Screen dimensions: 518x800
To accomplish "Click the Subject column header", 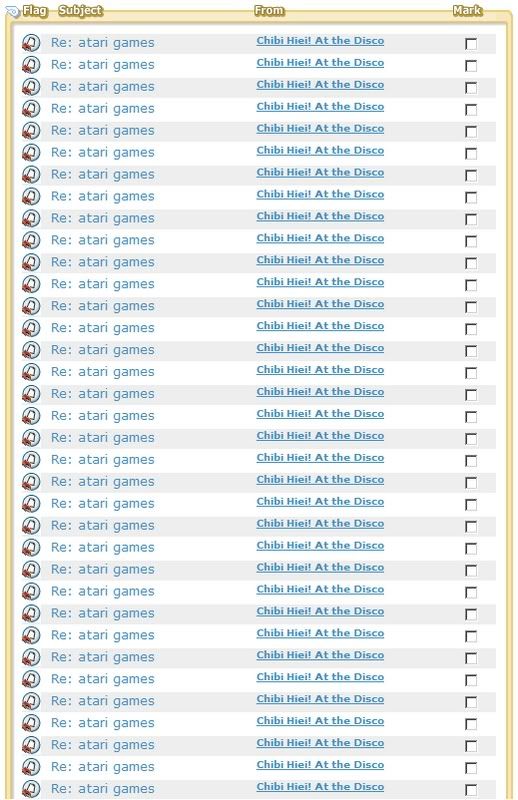I will tap(80, 10).
